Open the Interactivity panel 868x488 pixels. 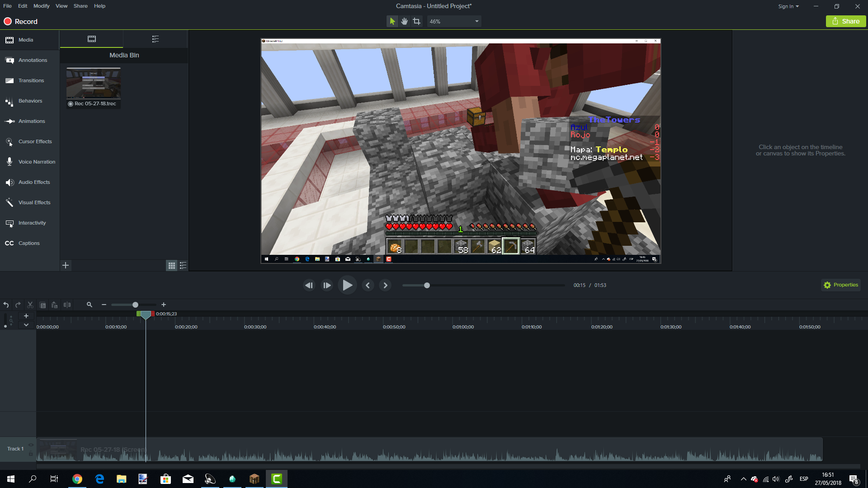29,223
